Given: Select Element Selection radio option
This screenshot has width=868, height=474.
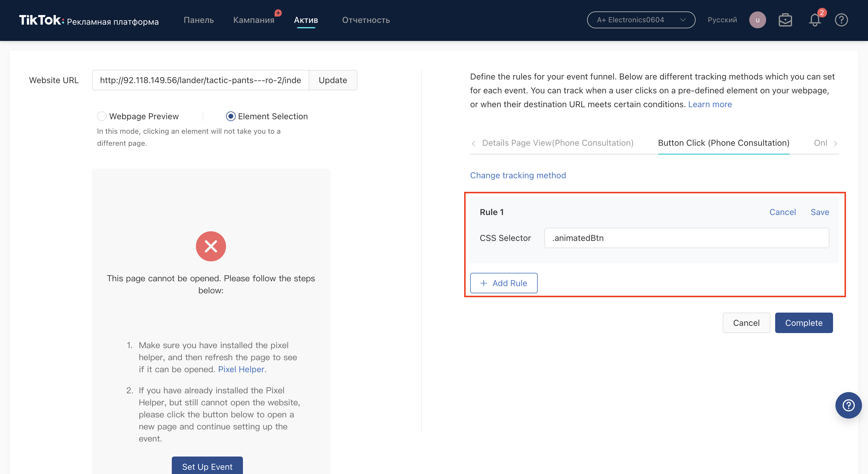Looking at the screenshot, I should click(231, 116).
